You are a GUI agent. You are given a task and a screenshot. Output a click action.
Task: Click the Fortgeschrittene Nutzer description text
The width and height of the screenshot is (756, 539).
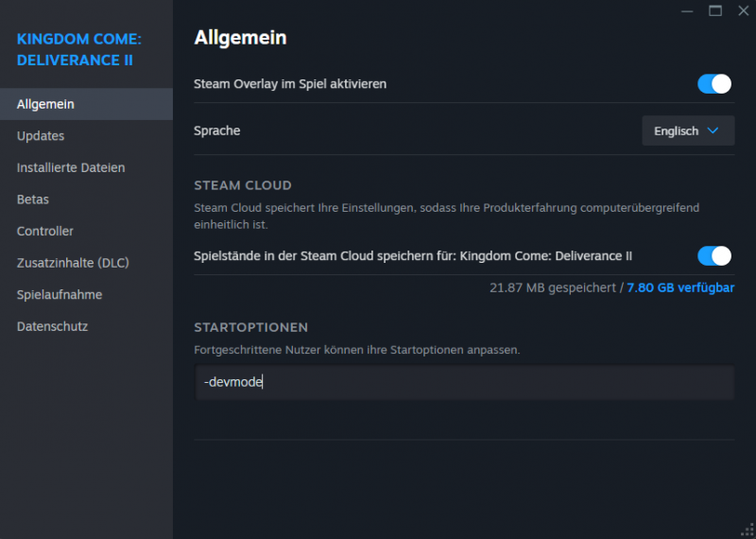[x=357, y=350]
